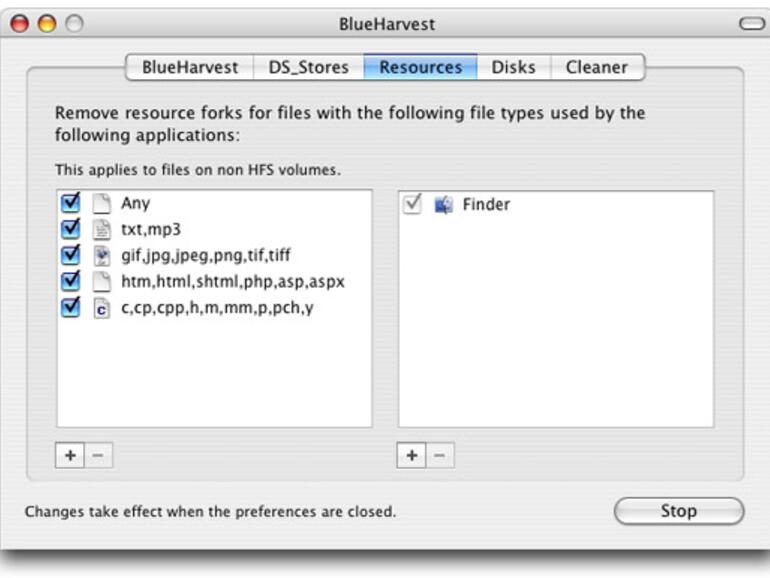Screen dimensions: 770x578
Task: Go to the Disks tab
Action: [513, 68]
